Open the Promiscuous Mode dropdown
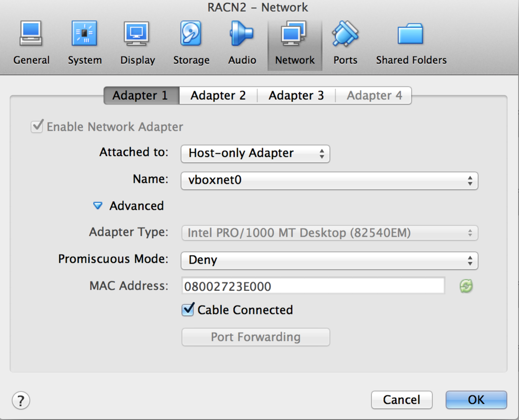Screen dimensions: 519x420 point(329,260)
